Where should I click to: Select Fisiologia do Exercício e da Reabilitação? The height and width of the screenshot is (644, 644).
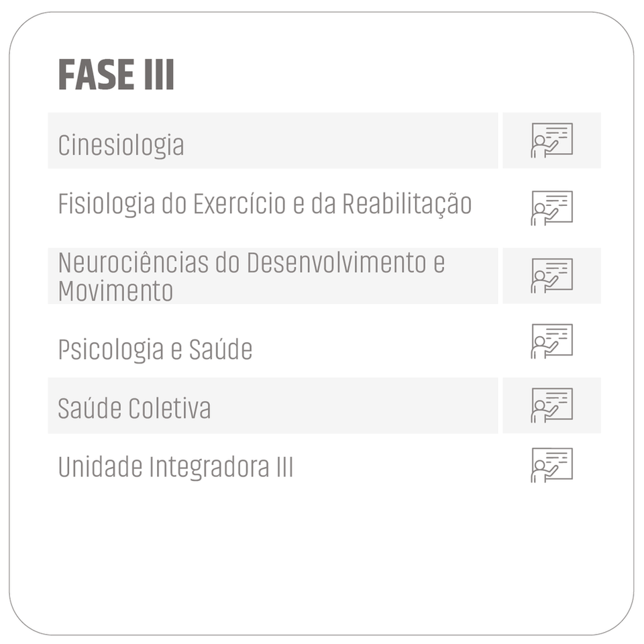point(264,204)
